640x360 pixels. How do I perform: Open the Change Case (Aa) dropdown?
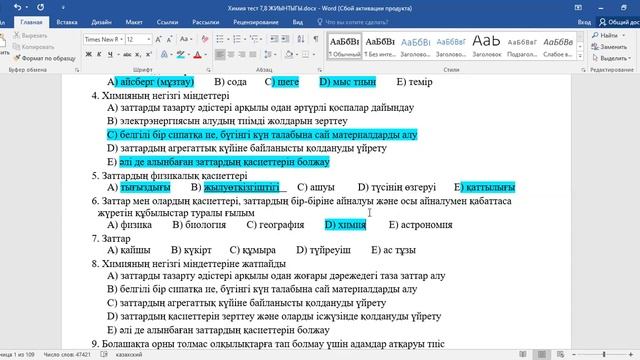pyautogui.click(x=185, y=39)
